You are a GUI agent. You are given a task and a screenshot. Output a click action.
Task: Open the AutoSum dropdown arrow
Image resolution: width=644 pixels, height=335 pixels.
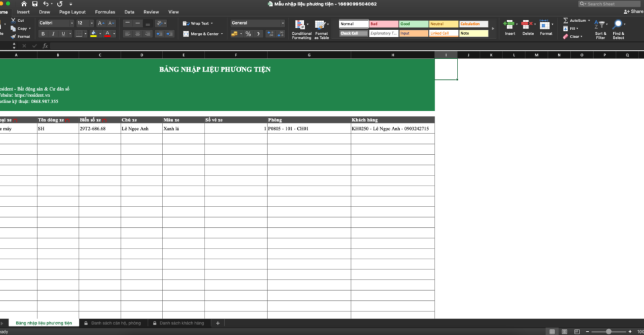[589, 21]
